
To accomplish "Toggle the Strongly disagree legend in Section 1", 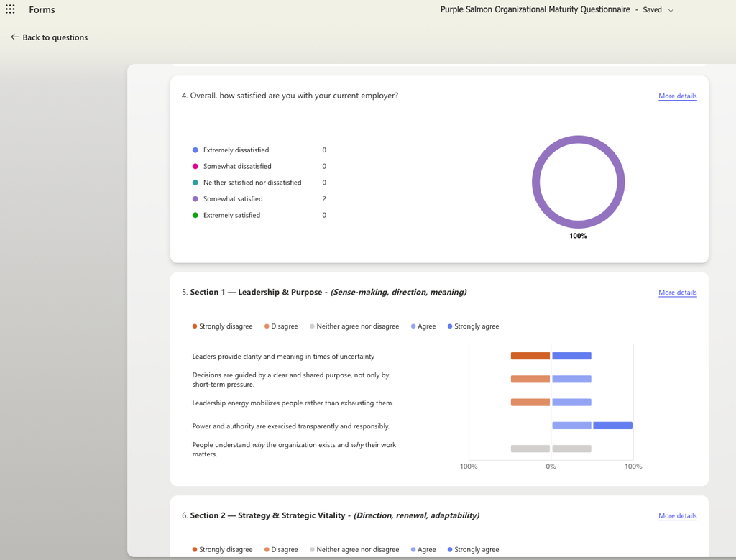I will tap(222, 326).
